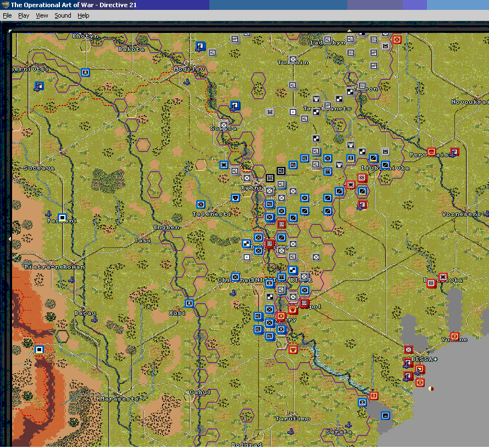
Task: Click the Sarata town label
Action: [x=339, y=432]
